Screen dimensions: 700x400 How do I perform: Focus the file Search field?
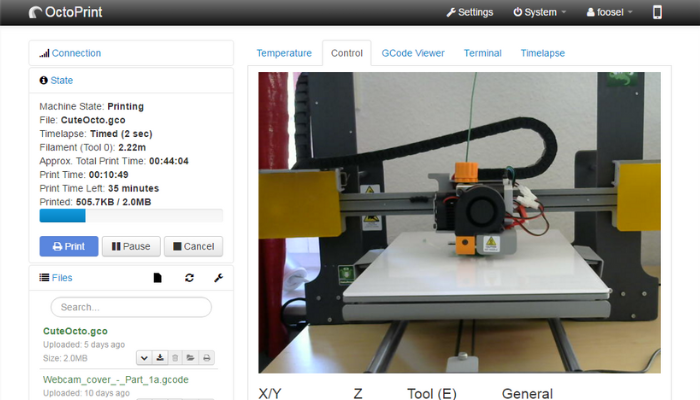(x=131, y=307)
